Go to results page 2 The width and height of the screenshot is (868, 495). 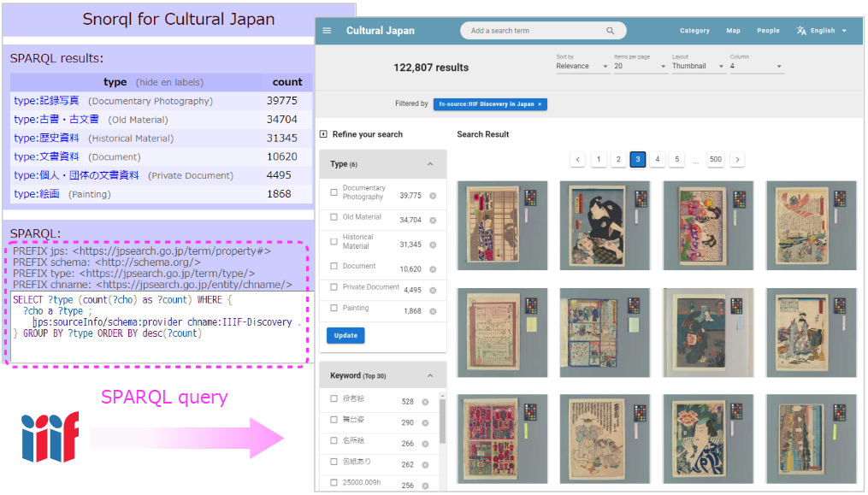pyautogui.click(x=618, y=160)
